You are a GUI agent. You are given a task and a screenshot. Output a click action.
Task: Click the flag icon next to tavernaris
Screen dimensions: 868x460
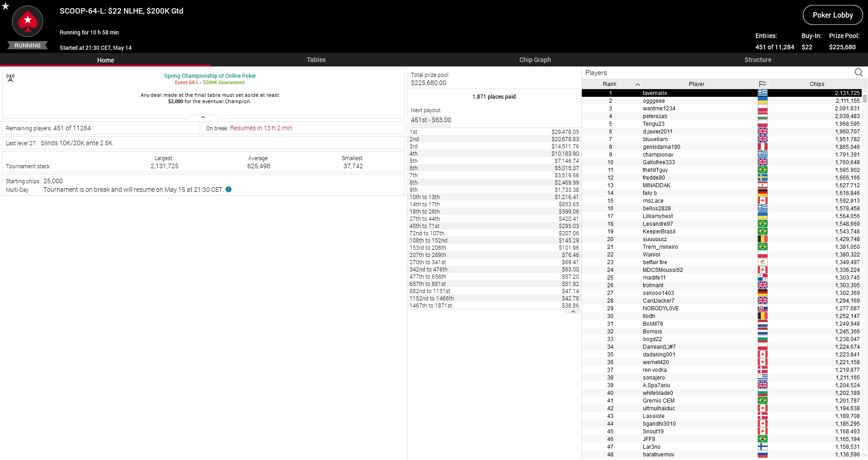click(x=763, y=93)
